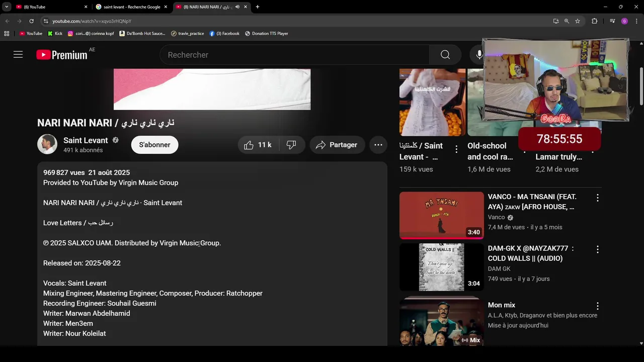The image size is (644, 362).
Task: Play the COLD WALLS thumbnail
Action: point(442,267)
